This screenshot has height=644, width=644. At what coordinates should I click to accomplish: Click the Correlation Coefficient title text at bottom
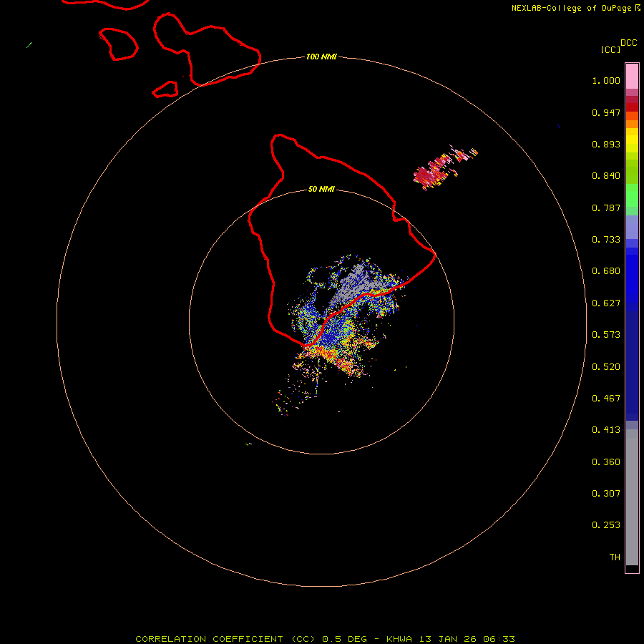(x=325, y=639)
